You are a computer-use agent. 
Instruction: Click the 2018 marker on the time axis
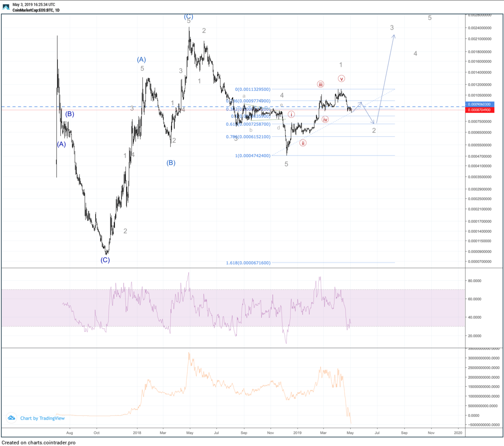point(137,433)
